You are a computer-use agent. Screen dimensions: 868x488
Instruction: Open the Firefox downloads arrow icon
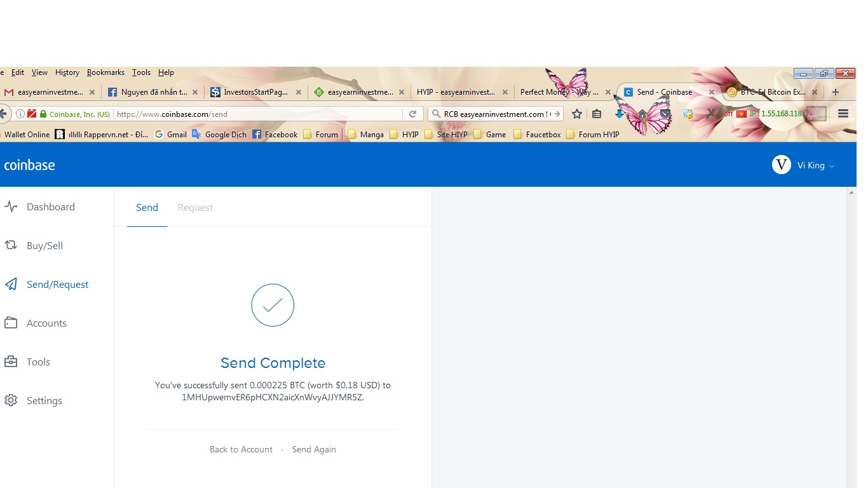tap(619, 114)
